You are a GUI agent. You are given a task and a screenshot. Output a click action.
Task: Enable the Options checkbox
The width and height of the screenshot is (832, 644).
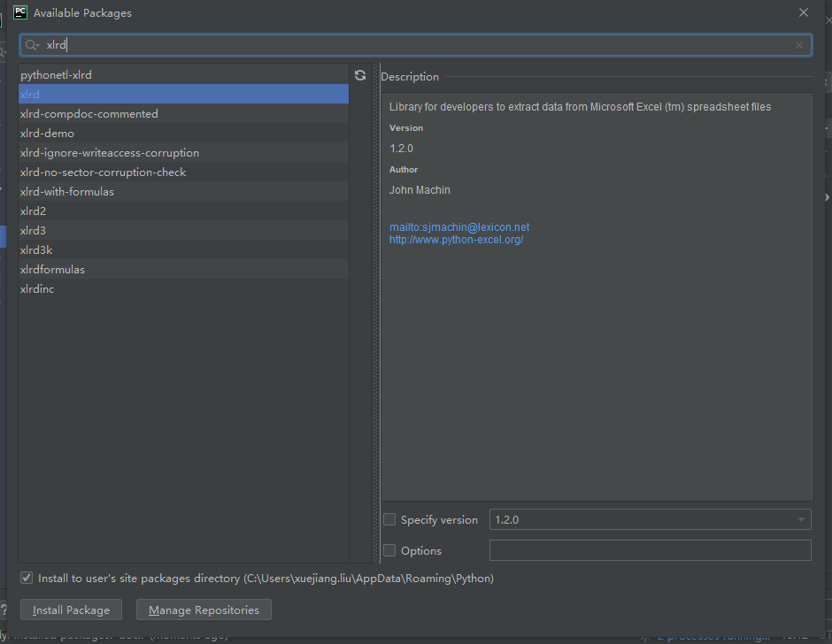pos(389,550)
